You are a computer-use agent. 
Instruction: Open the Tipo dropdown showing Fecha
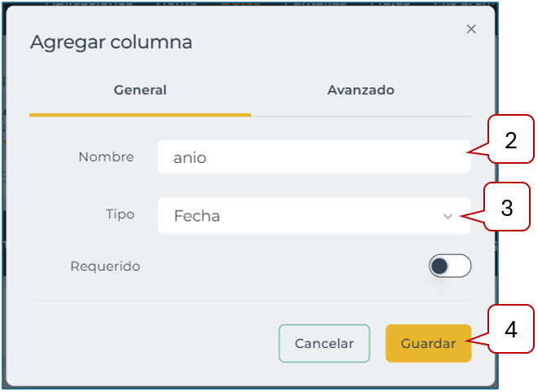click(x=314, y=216)
